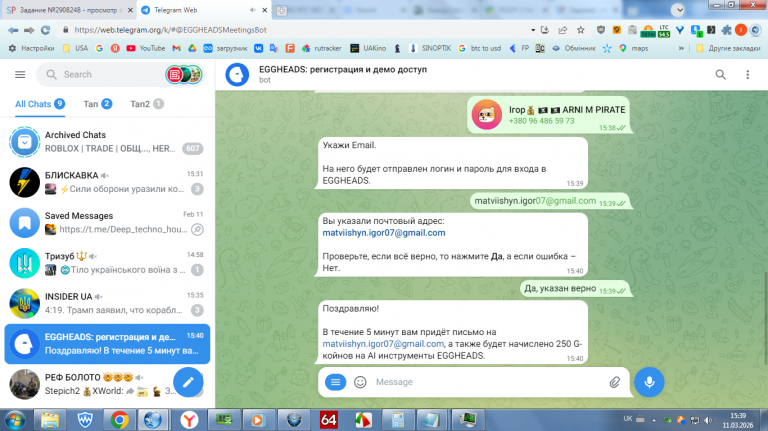The height and width of the screenshot is (431, 768).
Task: Switch to the Tan folder tab
Action: [97, 104]
